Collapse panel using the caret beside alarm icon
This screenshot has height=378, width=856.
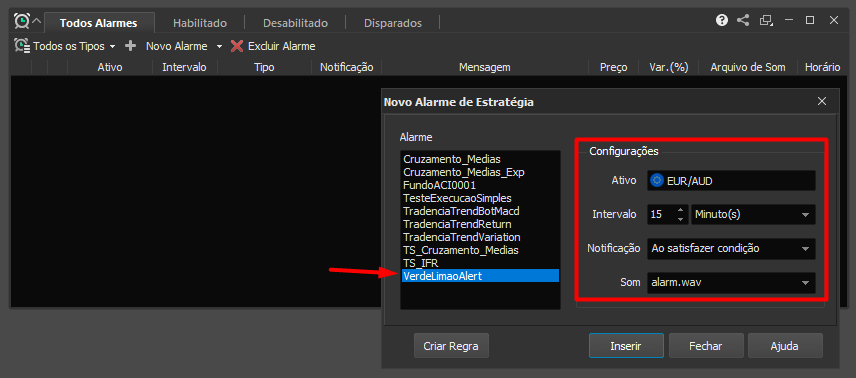click(36, 22)
